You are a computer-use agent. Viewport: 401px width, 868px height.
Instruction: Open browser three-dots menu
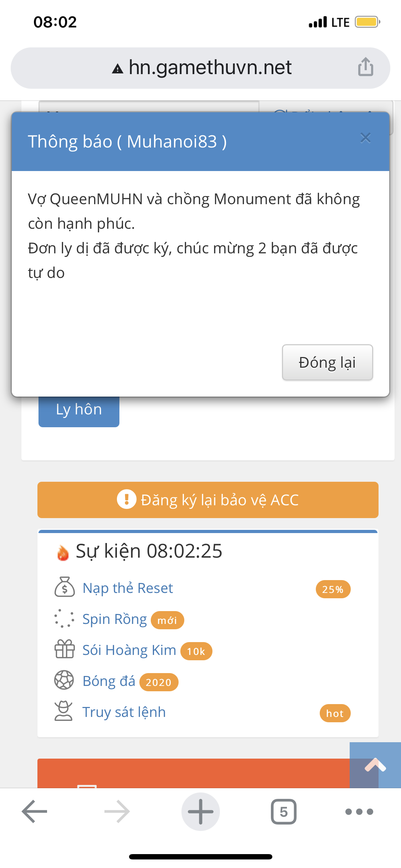point(359,812)
